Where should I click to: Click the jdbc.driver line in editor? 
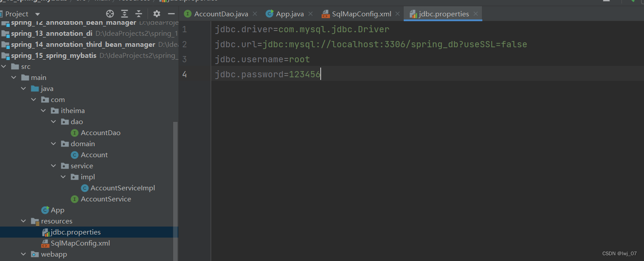pos(302,30)
